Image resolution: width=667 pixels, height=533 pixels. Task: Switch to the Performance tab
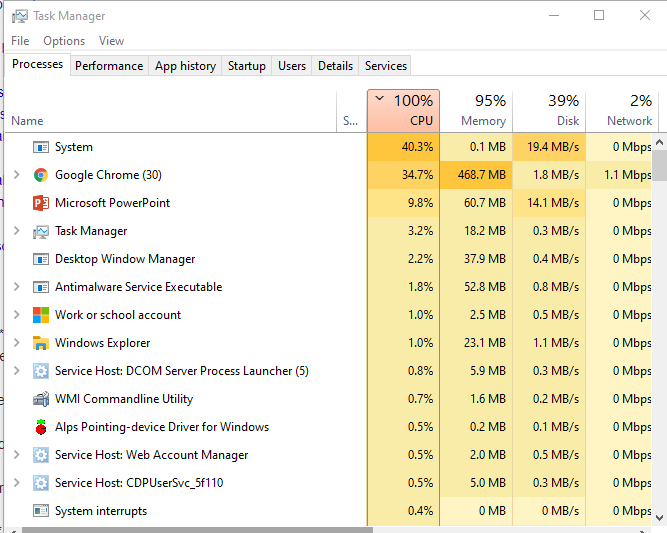click(109, 66)
